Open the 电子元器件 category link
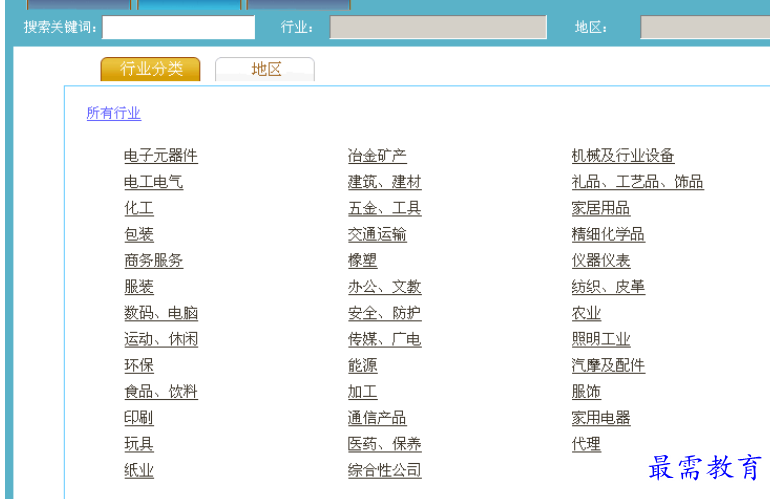 click(161, 156)
